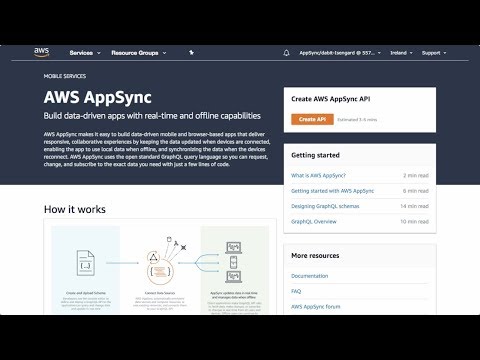Click the '10 min read' label
The width and height of the screenshot is (480, 360).
coord(414,221)
